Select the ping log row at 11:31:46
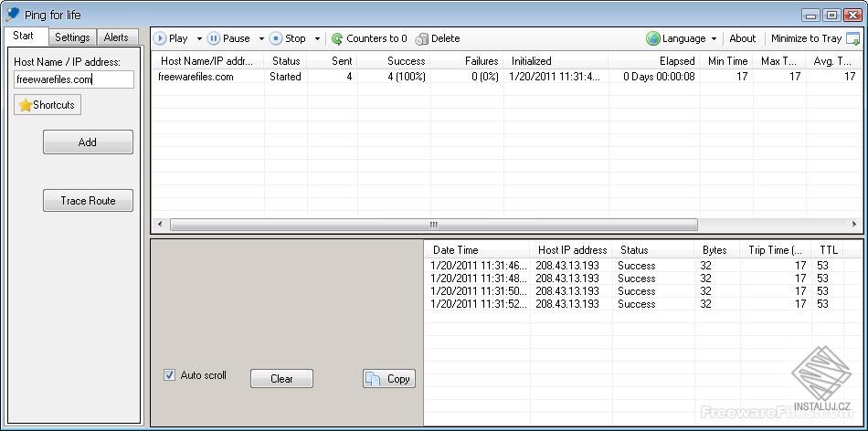Viewport: 868px width, 431px height. [634, 266]
